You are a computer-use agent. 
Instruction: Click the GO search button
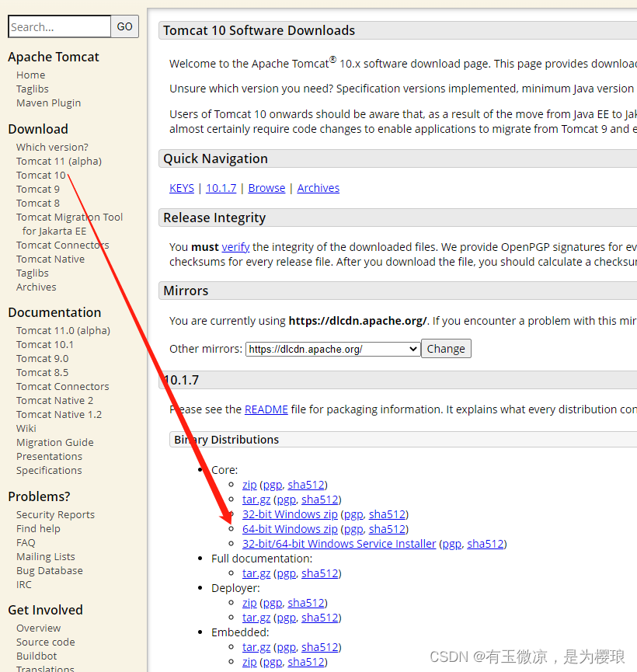pyautogui.click(x=125, y=26)
